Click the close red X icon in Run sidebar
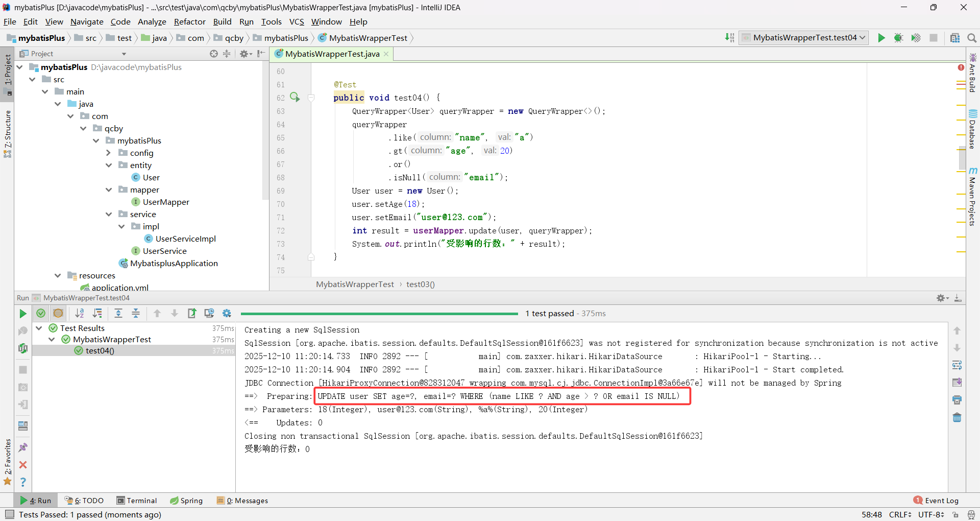Image resolution: width=980 pixels, height=521 pixels. point(23,465)
